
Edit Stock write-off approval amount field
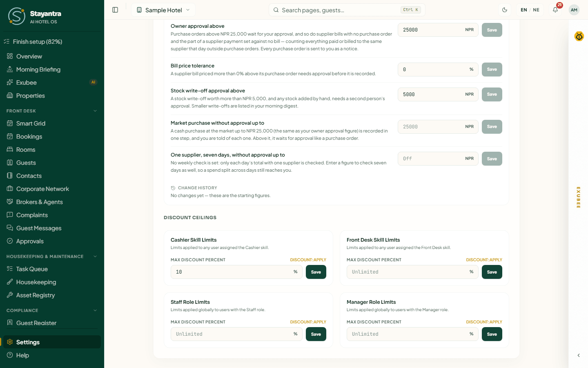(x=438, y=94)
